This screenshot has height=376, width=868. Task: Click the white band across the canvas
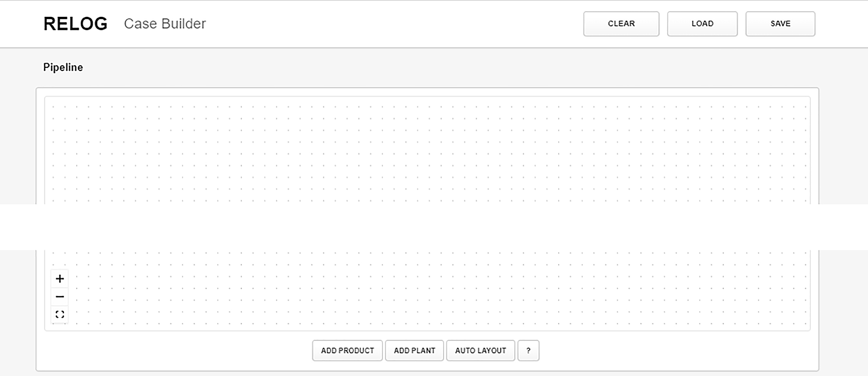point(432,227)
